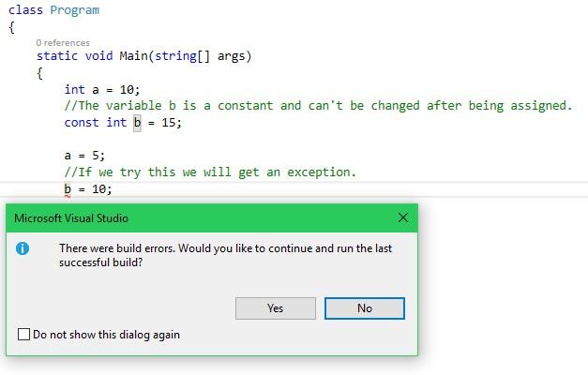Close the Microsoft Visual Studio dialog
This screenshot has height=375, width=588.
pyautogui.click(x=403, y=217)
